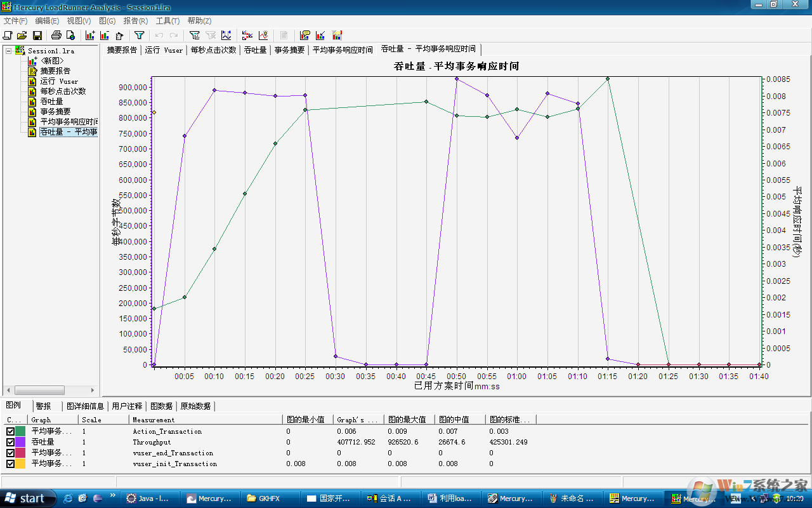
Task: Uncheck vuser_init_Transaction in the legend
Action: [10, 464]
